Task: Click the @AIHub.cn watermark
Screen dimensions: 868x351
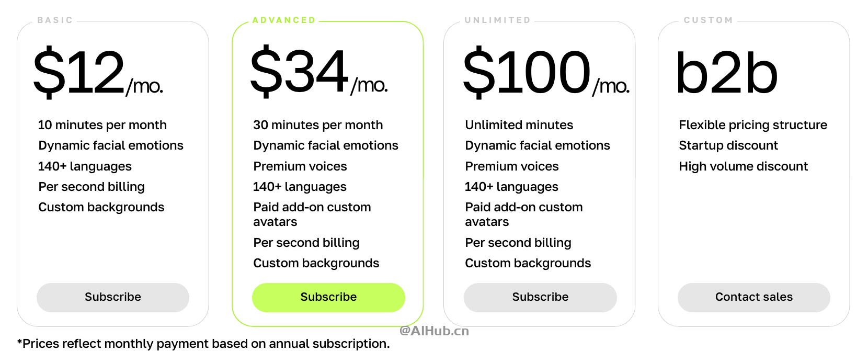Action: [x=434, y=331]
